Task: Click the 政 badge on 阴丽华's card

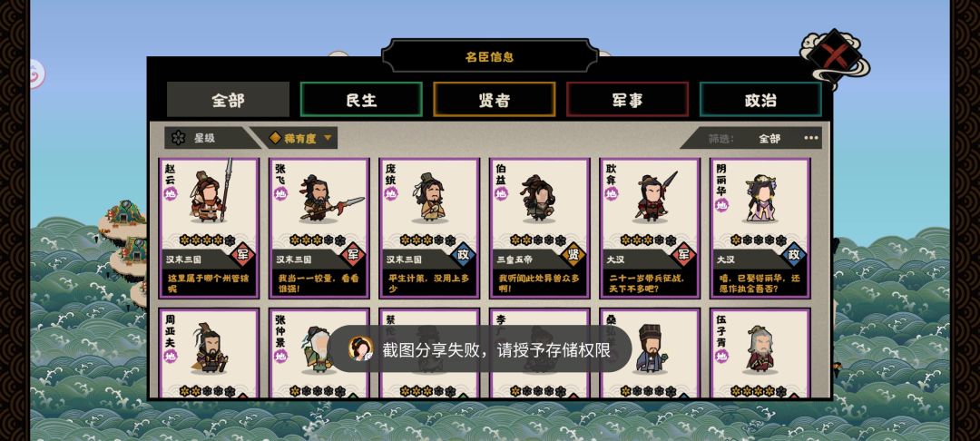Action: tap(794, 254)
